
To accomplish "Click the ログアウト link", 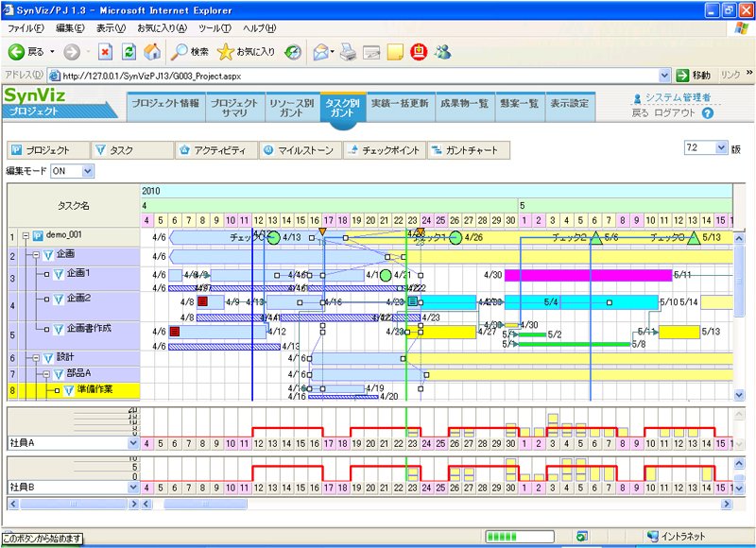I will pos(675,113).
